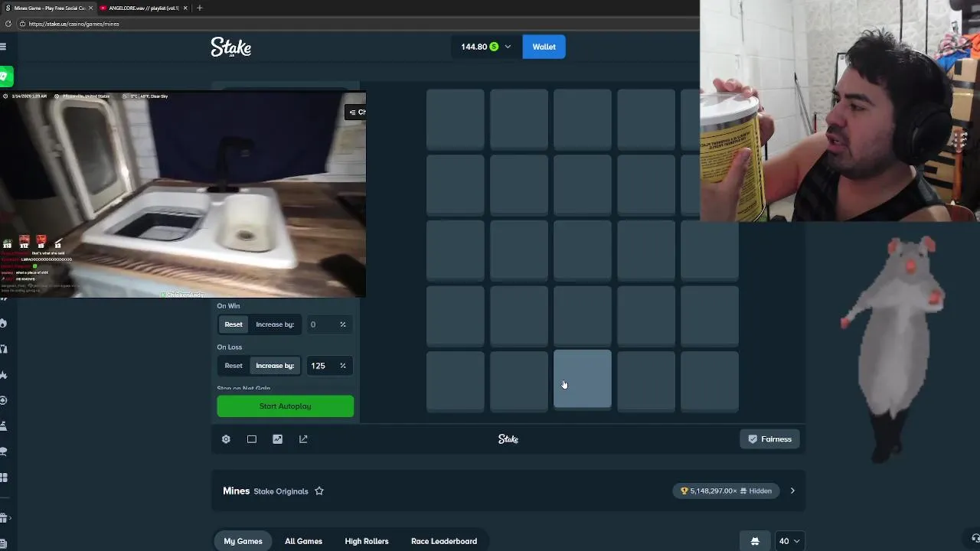
Task: Expand the Mines game details chevron
Action: 792,491
